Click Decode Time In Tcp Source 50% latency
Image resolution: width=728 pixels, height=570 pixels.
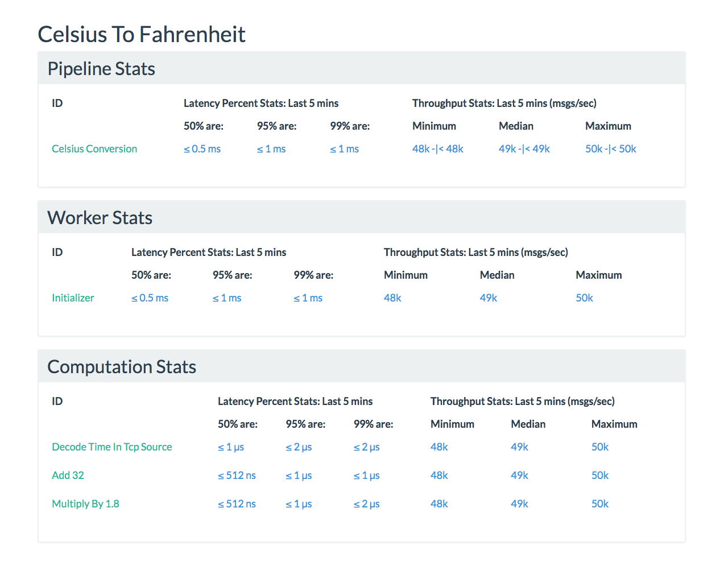click(x=230, y=447)
